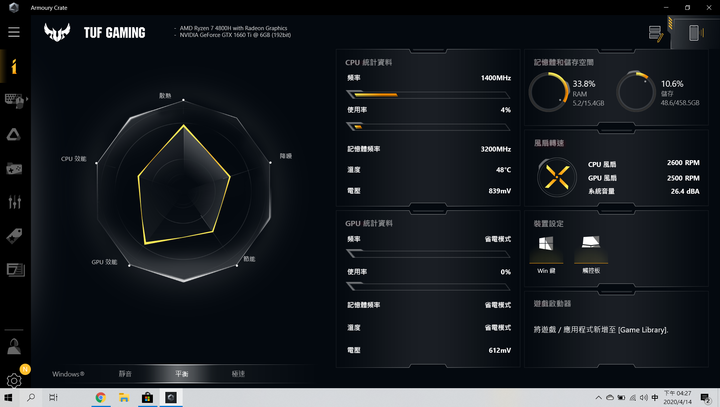Open the Game Library gamepad icon
Image resolution: width=720 pixels, height=407 pixels.
14,169
